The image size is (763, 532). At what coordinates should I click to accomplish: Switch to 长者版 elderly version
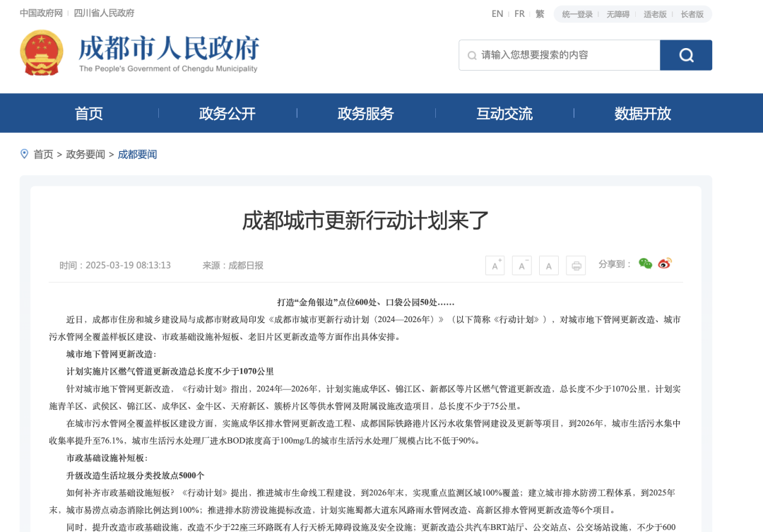click(x=692, y=14)
